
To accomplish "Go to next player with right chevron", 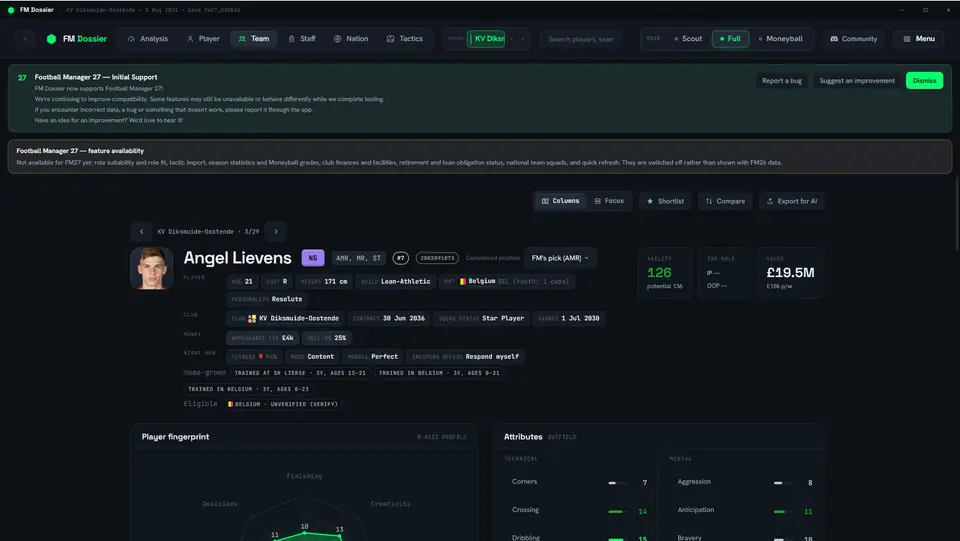I will pyautogui.click(x=276, y=231).
